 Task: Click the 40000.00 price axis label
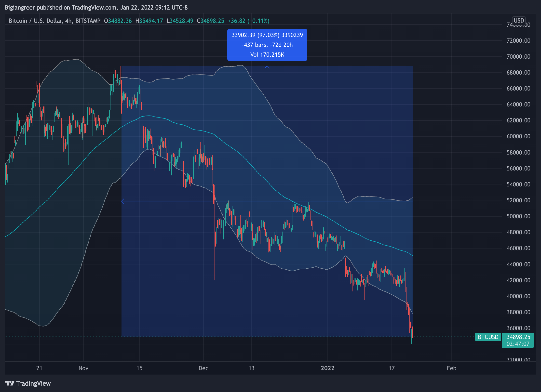[x=518, y=296]
